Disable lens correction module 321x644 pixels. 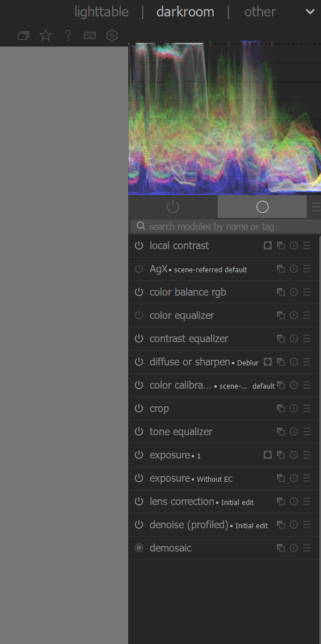tap(139, 502)
